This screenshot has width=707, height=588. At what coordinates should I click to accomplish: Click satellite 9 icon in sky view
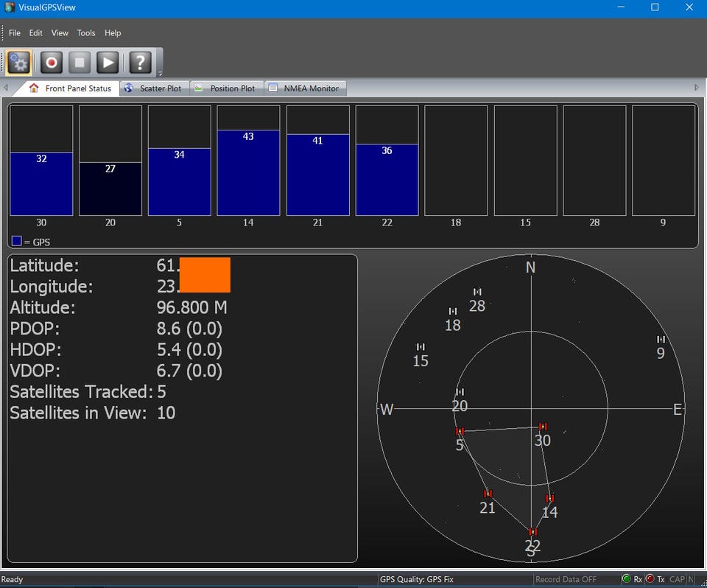[x=661, y=340]
